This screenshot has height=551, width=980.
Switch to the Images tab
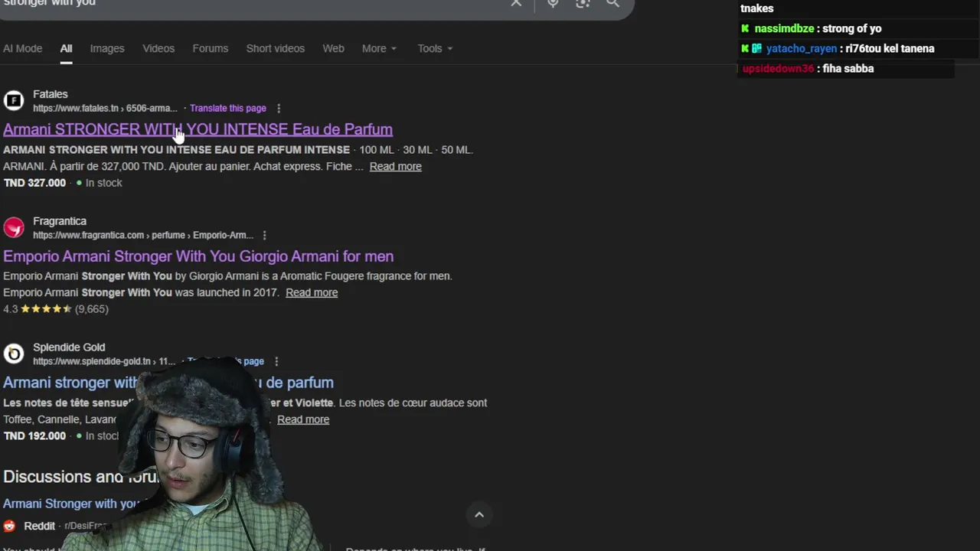pos(107,48)
